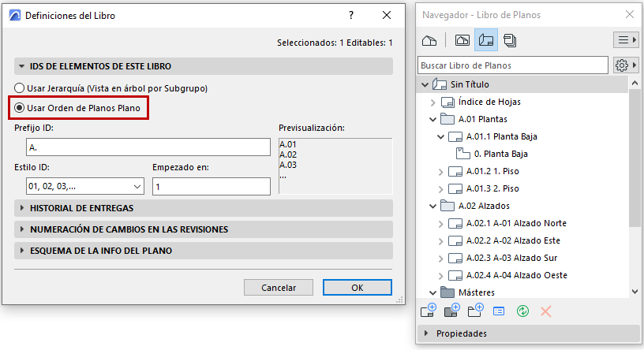Select Usar Jerarquía radio button

click(x=19, y=88)
